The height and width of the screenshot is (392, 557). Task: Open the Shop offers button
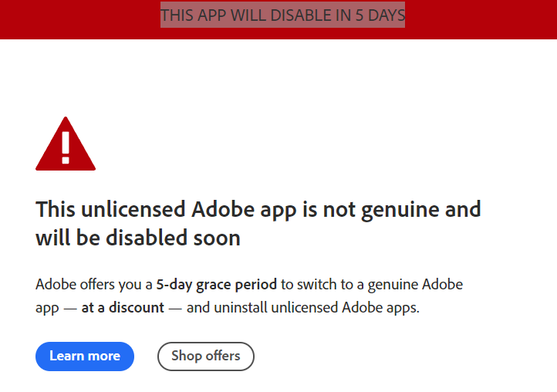tap(205, 356)
